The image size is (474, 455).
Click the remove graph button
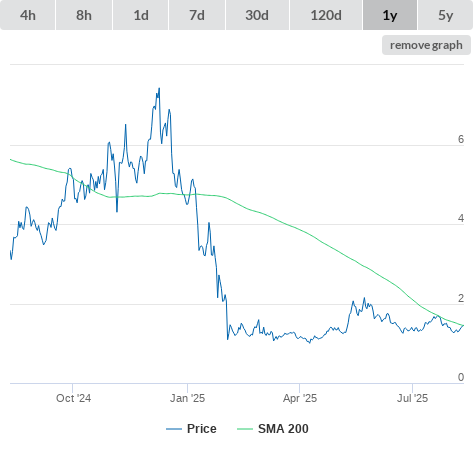[x=426, y=45]
